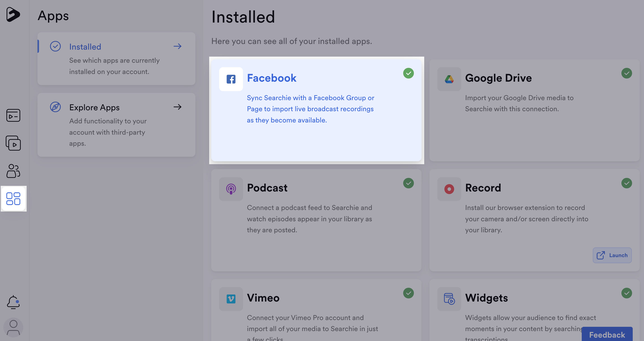Screen dimensions: 644x341
Task: Click the arrow next to Explore Apps
Action: (x=178, y=107)
